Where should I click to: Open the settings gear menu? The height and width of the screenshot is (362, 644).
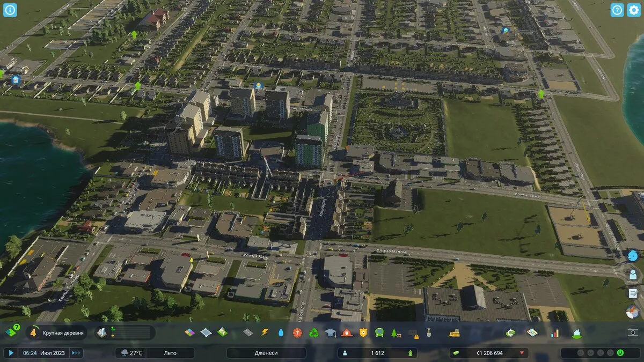[634, 10]
